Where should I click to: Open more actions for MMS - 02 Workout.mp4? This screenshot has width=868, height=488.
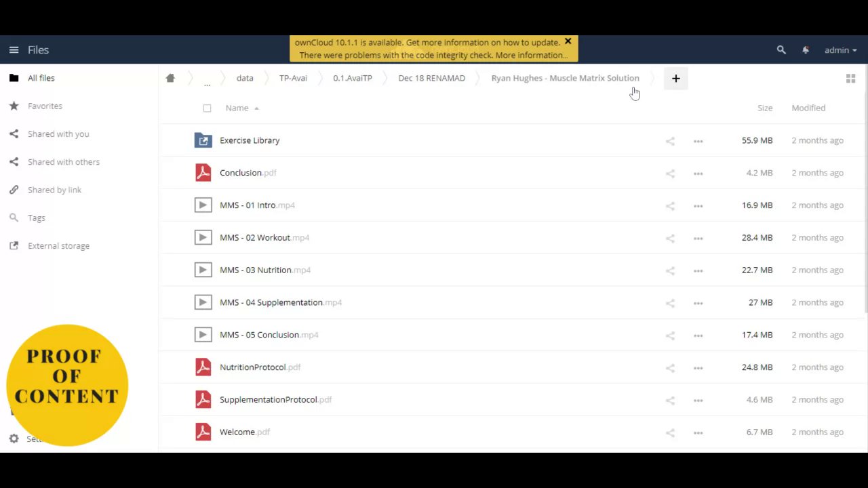[698, 238]
